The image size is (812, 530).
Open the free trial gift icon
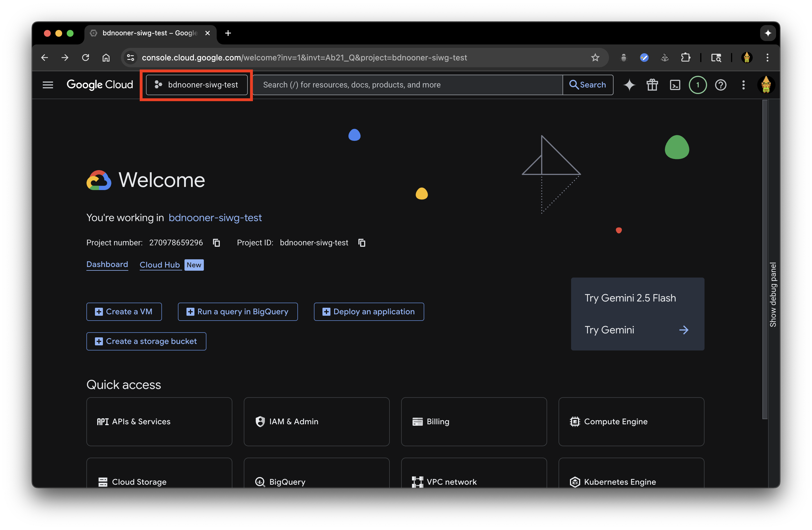click(x=652, y=85)
